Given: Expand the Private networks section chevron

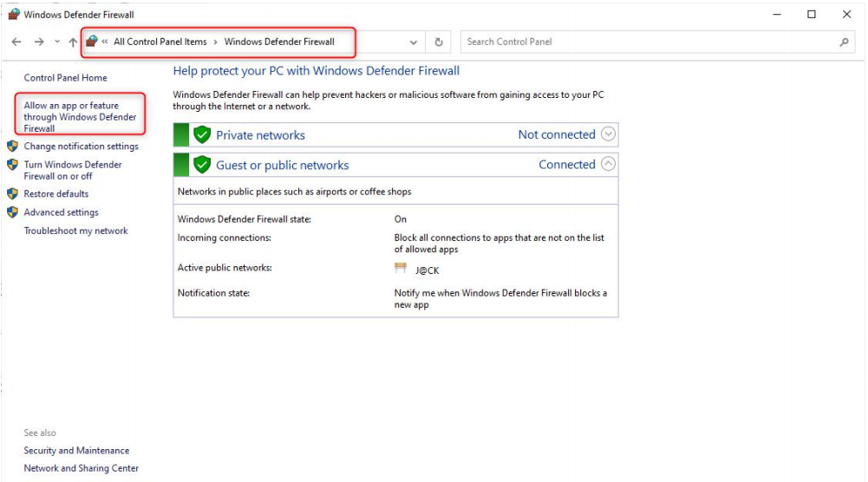Looking at the screenshot, I should 608,134.
